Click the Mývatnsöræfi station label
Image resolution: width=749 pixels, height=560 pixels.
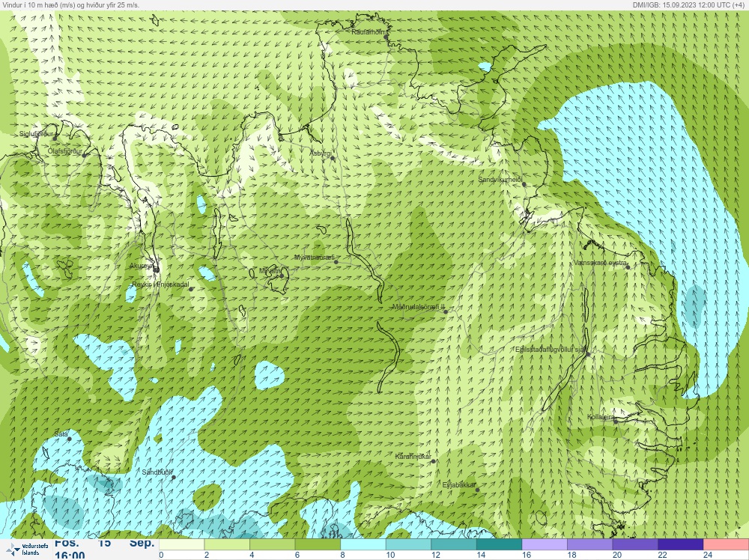click(315, 258)
